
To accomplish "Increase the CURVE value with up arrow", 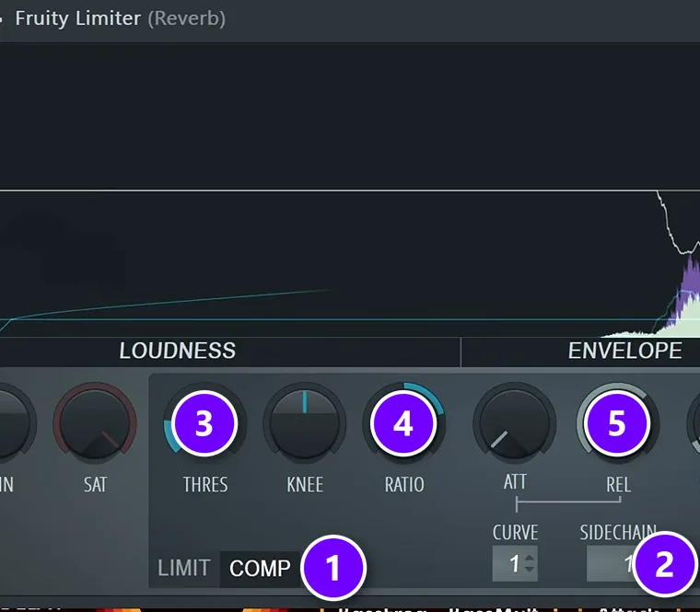I will [x=530, y=558].
